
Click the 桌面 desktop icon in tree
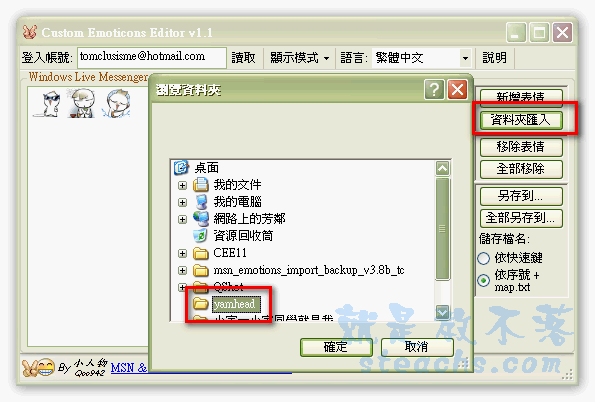click(x=181, y=167)
